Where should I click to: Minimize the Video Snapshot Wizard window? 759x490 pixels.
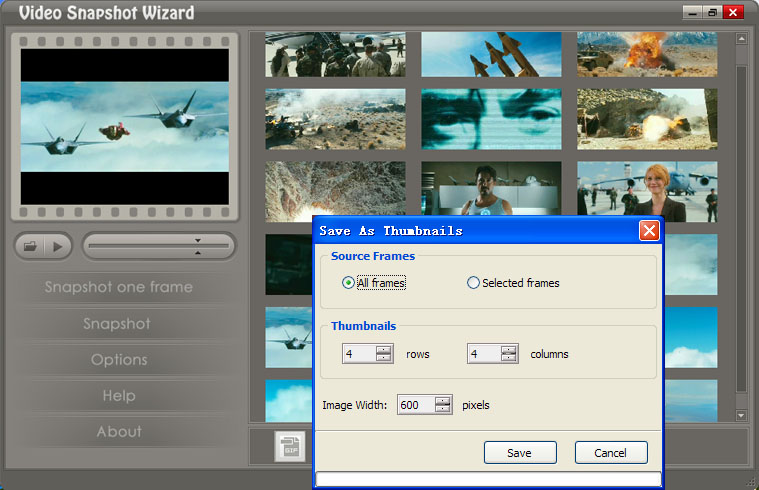point(692,13)
